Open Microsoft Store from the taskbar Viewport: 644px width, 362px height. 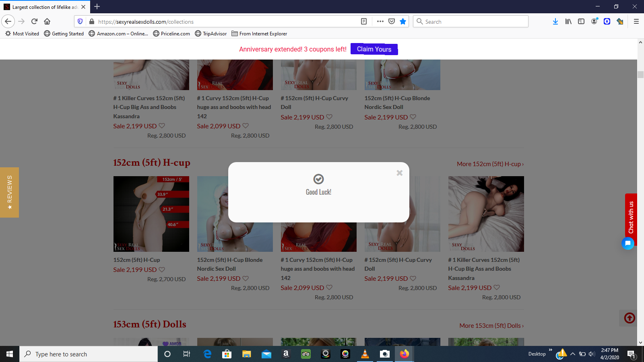click(227, 354)
